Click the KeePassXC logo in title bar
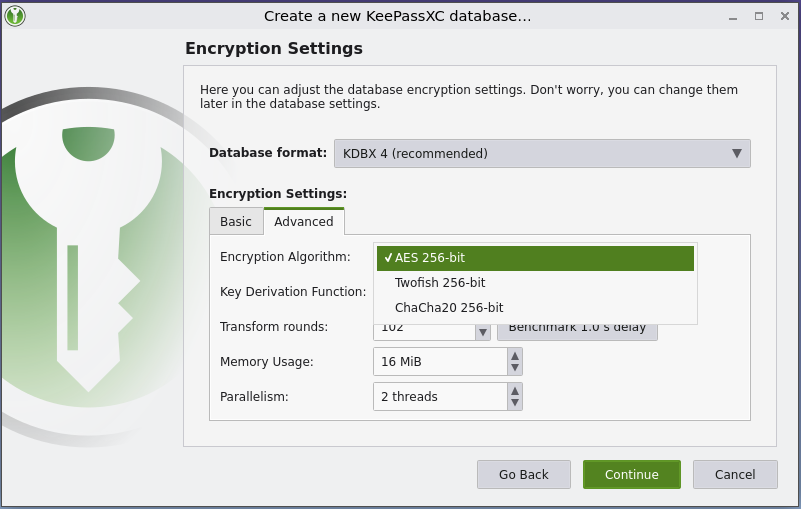Image resolution: width=801 pixels, height=509 pixels. tap(15, 16)
